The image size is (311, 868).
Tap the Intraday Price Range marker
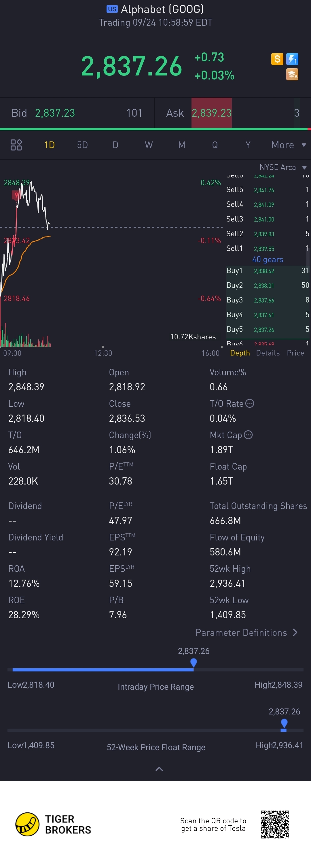(194, 663)
